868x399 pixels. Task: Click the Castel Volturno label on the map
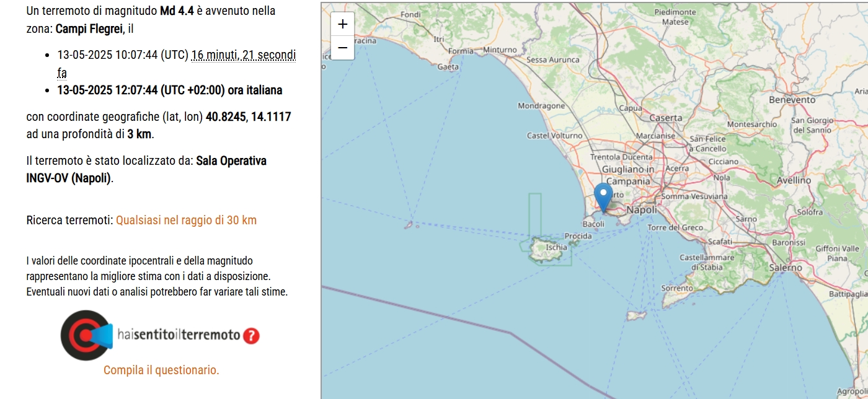pos(554,135)
